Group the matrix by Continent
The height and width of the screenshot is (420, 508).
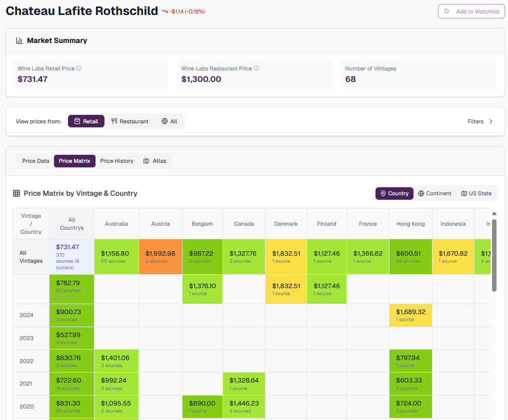435,193
